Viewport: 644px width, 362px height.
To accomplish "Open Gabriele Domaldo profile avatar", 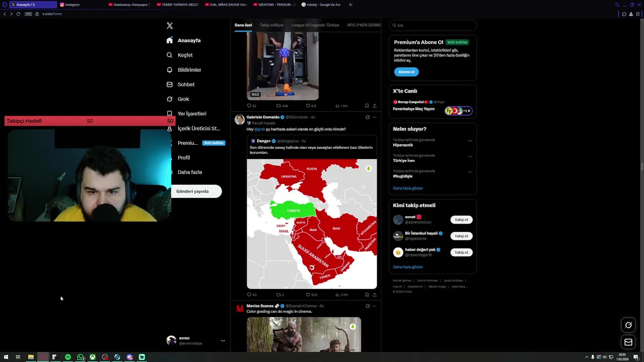I will tap(239, 120).
